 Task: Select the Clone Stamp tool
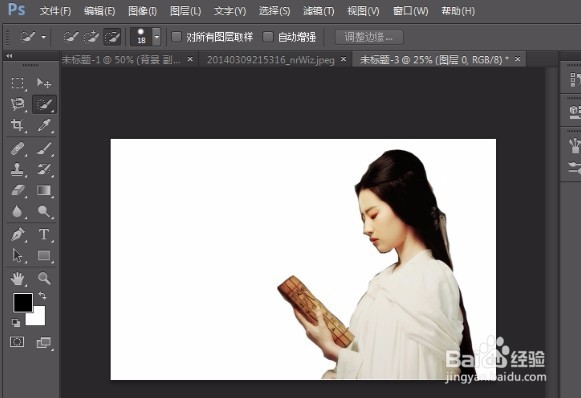point(17,169)
